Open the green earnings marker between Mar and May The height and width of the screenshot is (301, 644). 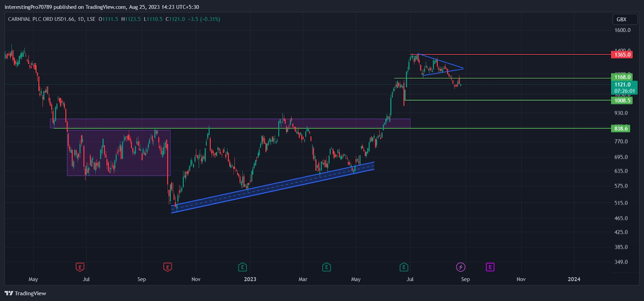click(x=326, y=267)
